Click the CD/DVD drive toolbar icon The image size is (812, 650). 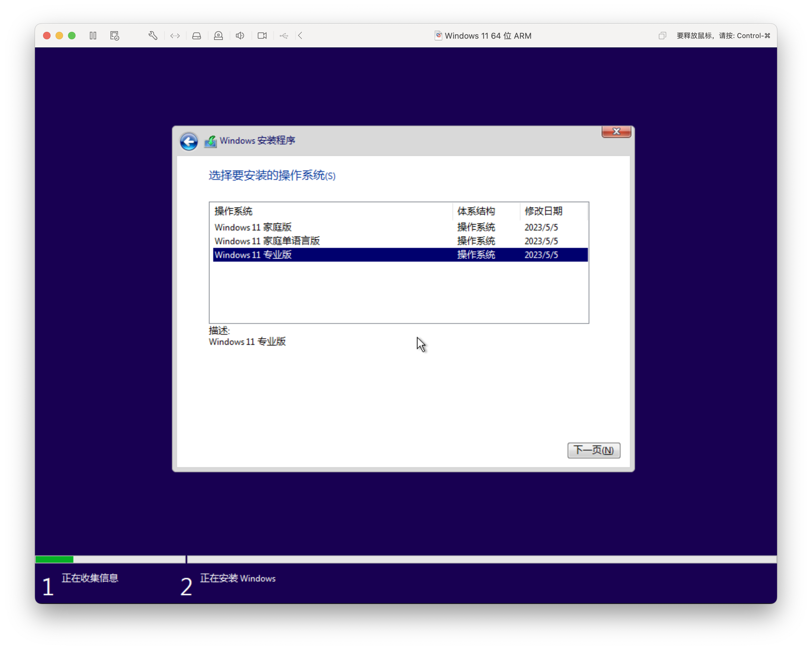click(218, 36)
